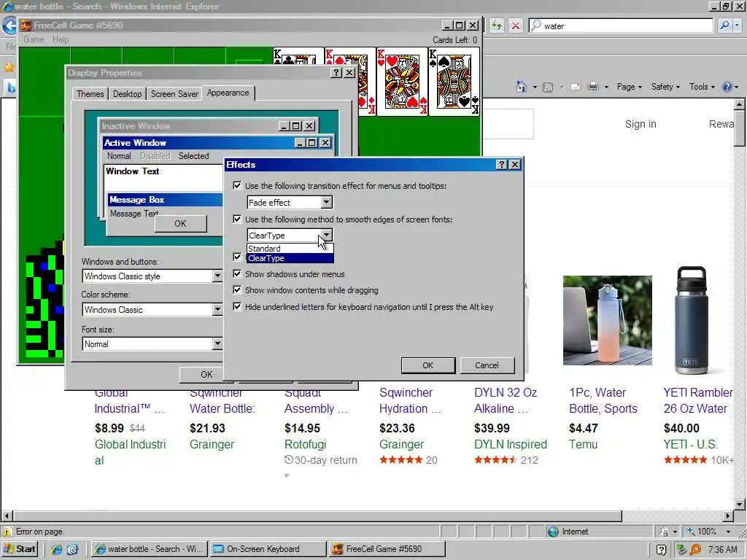Click the tray help question mark icon
Image resolution: width=747 pixels, height=560 pixels.
click(661, 550)
